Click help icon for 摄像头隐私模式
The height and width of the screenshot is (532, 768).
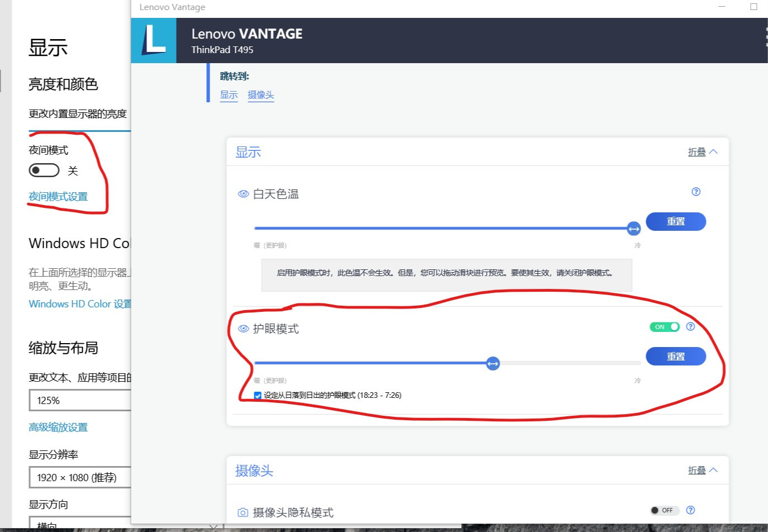pyautogui.click(x=690, y=510)
